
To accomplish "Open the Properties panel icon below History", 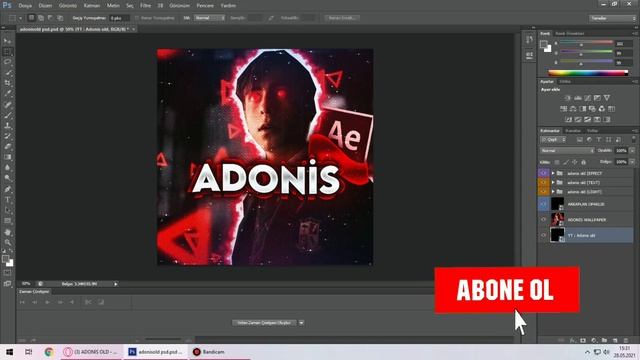I will tap(529, 56).
